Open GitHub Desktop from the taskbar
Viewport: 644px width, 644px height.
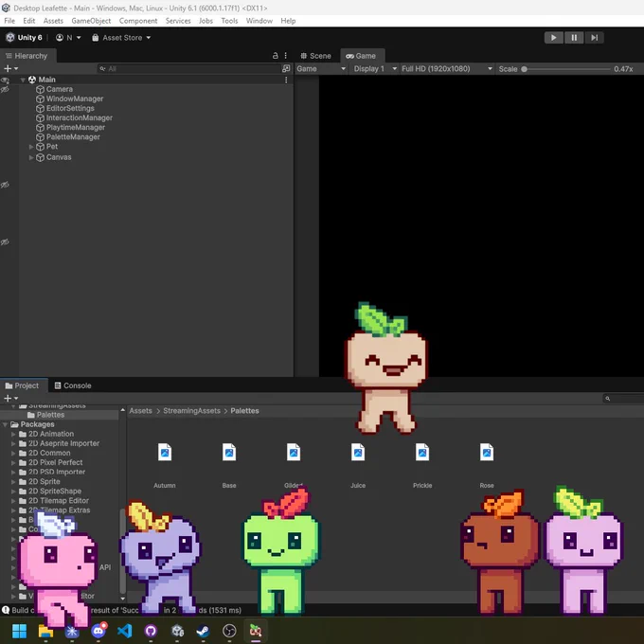pos(151,631)
